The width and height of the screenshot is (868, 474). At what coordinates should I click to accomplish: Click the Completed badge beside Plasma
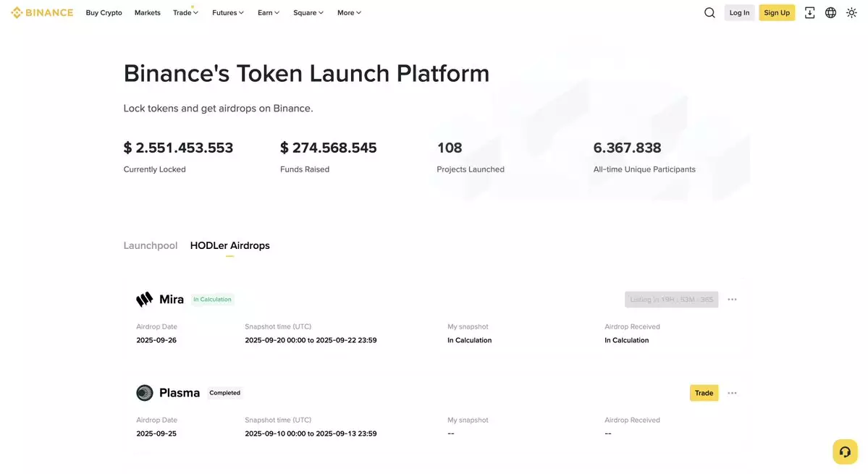224,393
